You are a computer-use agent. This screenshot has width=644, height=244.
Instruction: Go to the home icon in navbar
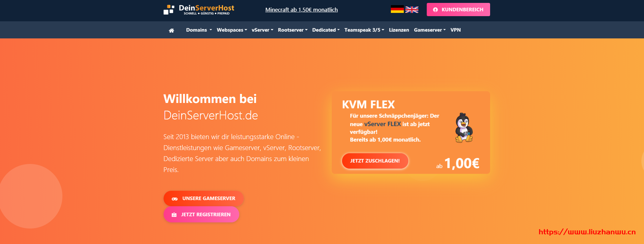[x=171, y=30]
